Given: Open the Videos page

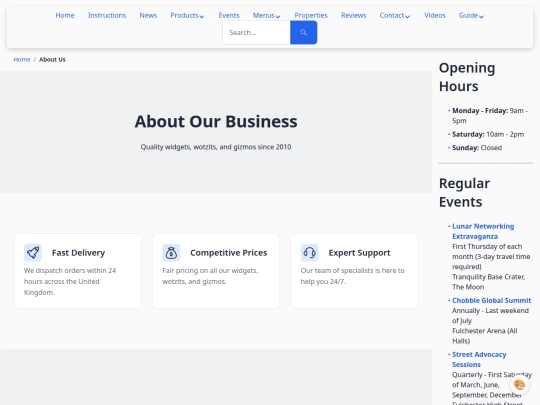Looking at the screenshot, I should tap(435, 15).
